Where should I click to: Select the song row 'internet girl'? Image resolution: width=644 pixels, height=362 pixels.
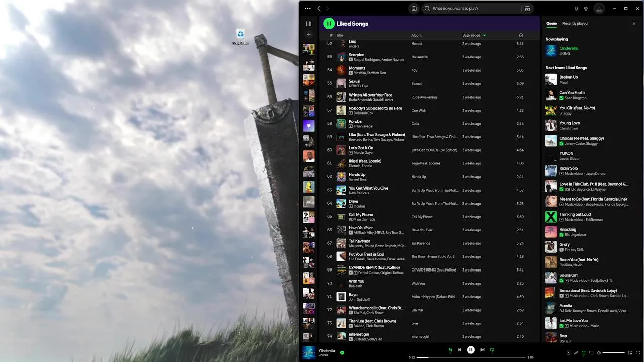430,337
